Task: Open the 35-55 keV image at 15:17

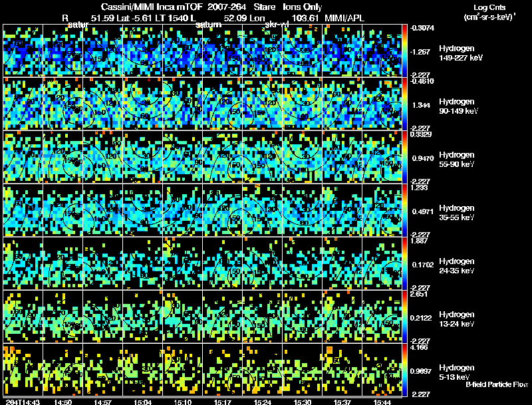Action: (223, 210)
